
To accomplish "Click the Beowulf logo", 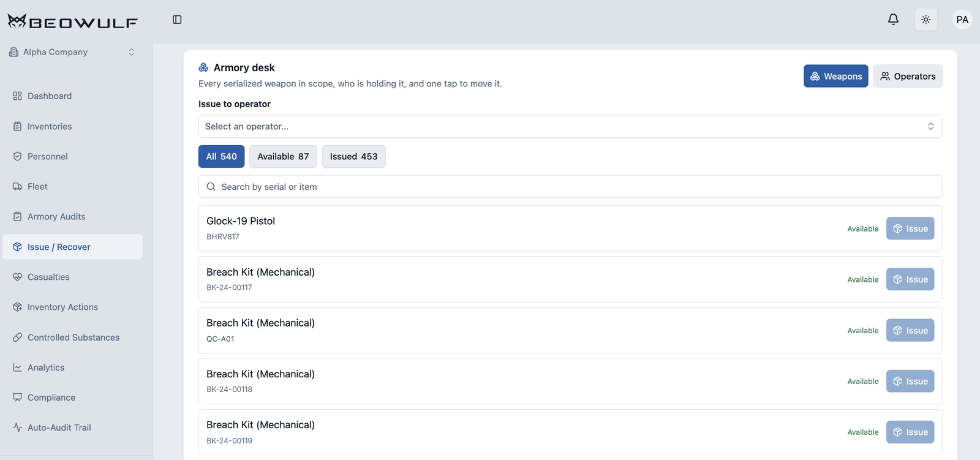I will tap(72, 22).
